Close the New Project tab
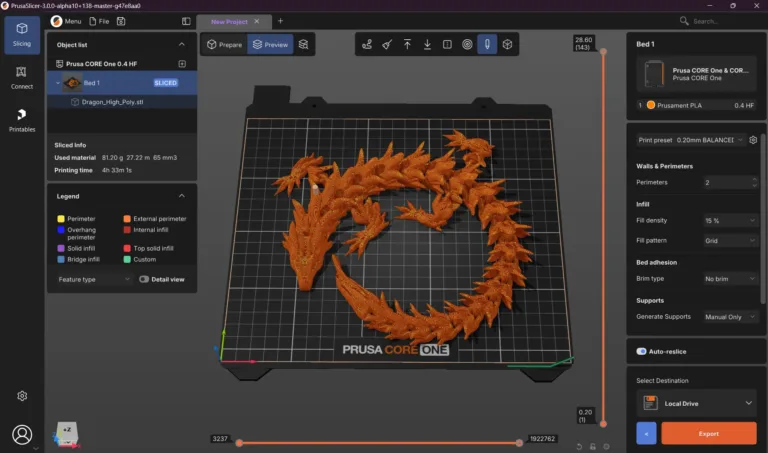The height and width of the screenshot is (453, 768). pos(257,22)
